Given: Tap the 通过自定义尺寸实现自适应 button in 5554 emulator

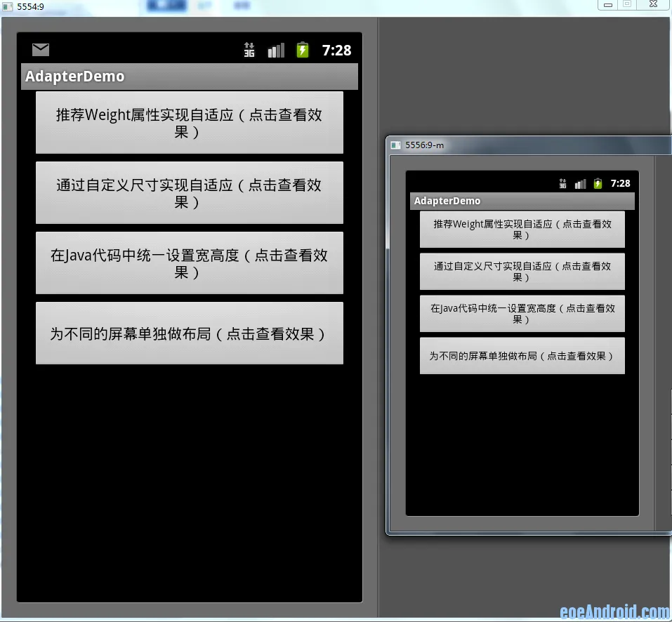Looking at the screenshot, I should pos(190,193).
